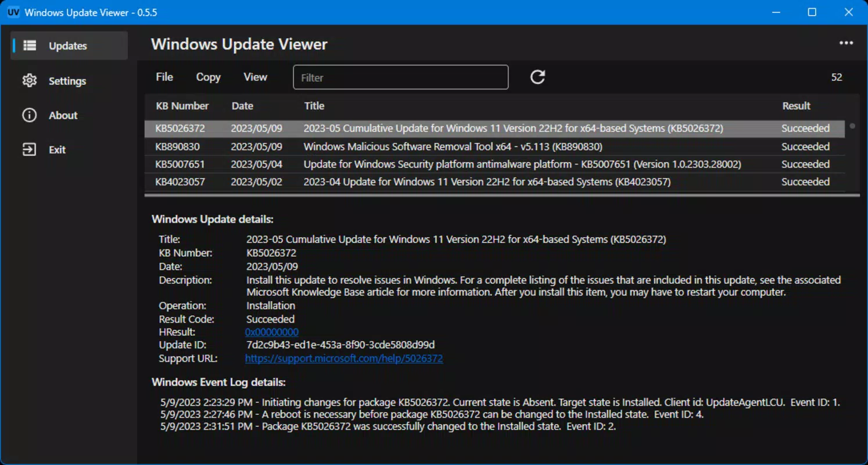Click the Windows Event Log details heading
The image size is (868, 465).
pyautogui.click(x=218, y=382)
